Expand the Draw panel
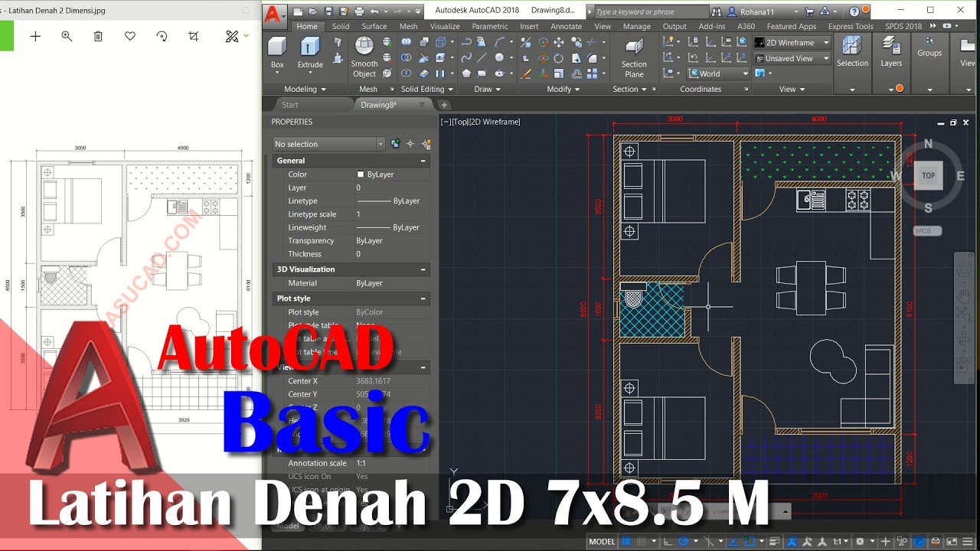 [x=487, y=90]
